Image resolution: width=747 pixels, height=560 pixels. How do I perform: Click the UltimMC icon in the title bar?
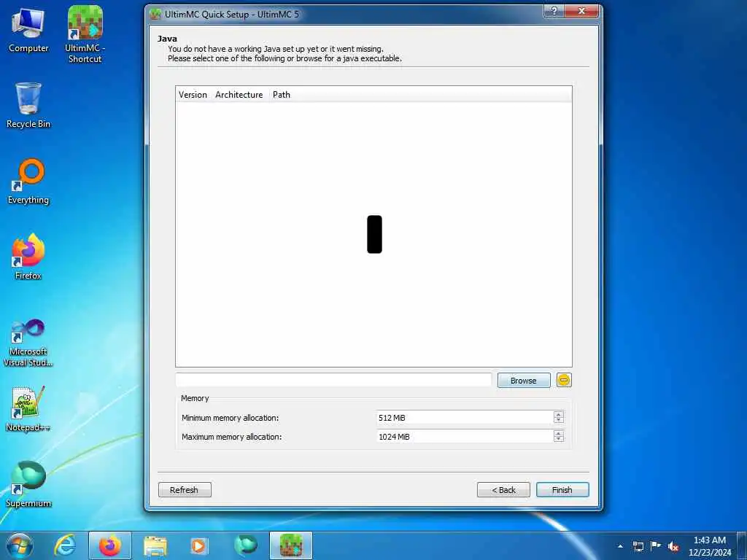155,14
